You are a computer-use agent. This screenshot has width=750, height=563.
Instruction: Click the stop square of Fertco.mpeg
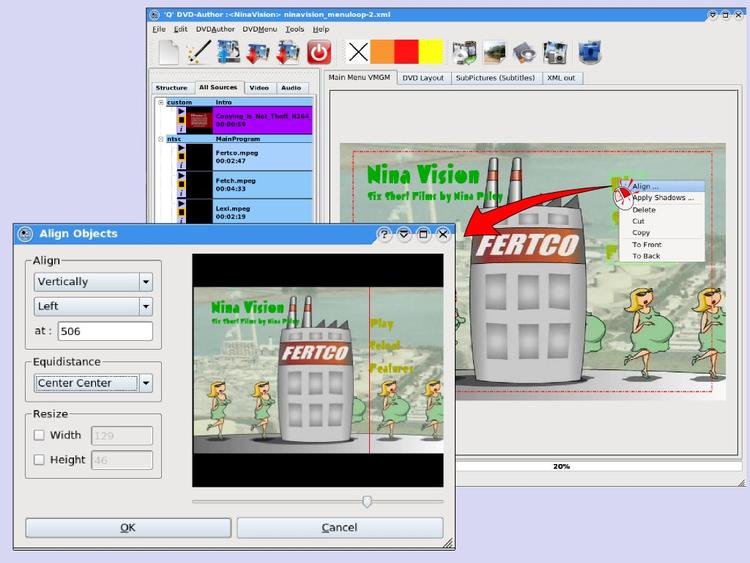pyautogui.click(x=181, y=156)
